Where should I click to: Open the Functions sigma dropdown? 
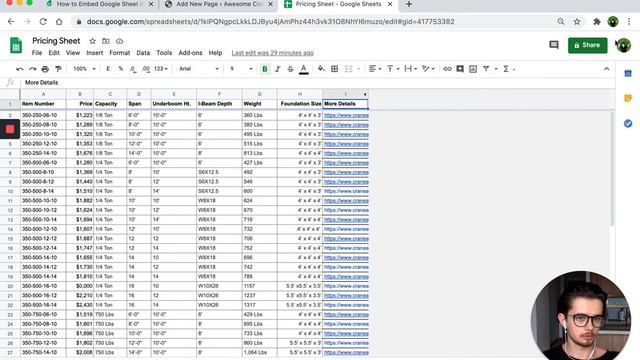[x=509, y=69]
